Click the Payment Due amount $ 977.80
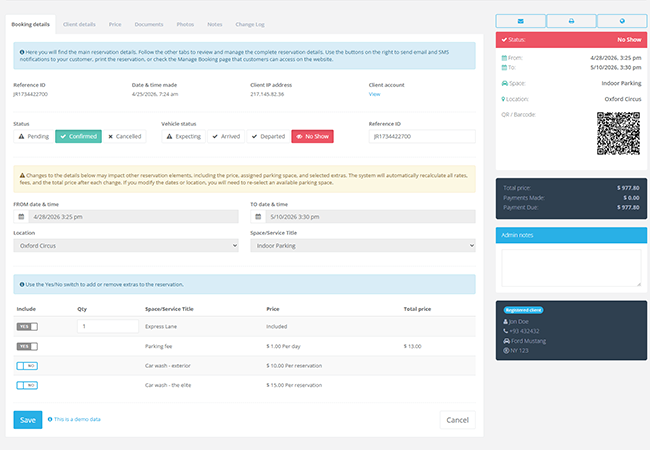 (x=628, y=207)
